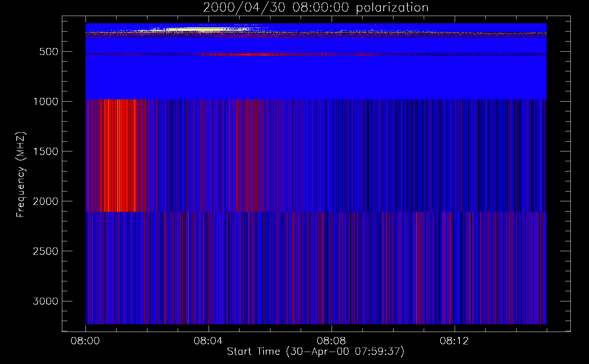Click the 1500 frequency tick label
This screenshot has height=364, width=589.
46,151
